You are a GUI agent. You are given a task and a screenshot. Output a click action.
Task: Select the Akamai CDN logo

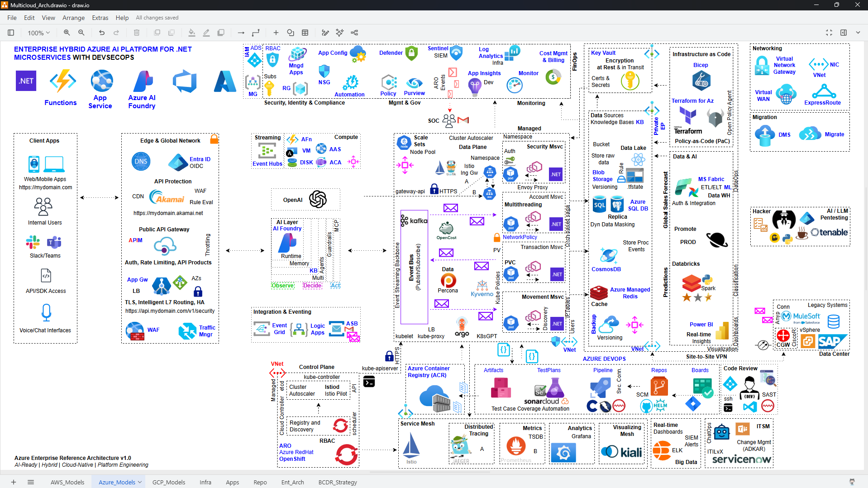pos(167,197)
